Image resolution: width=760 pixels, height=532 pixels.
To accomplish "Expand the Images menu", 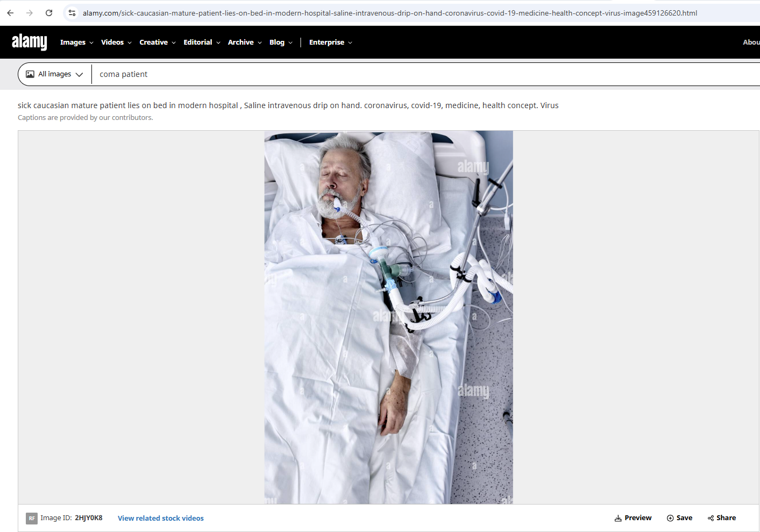I will click(x=76, y=42).
